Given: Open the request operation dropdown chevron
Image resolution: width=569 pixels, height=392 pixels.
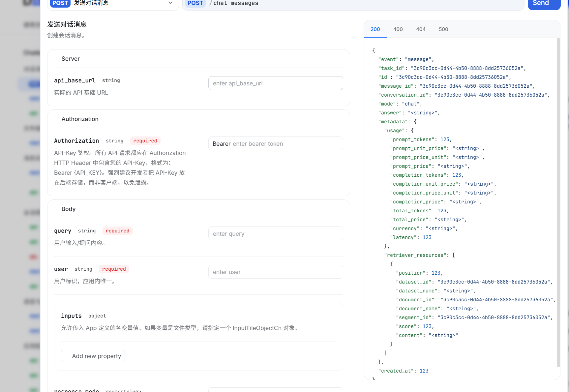Looking at the screenshot, I should point(170,3).
